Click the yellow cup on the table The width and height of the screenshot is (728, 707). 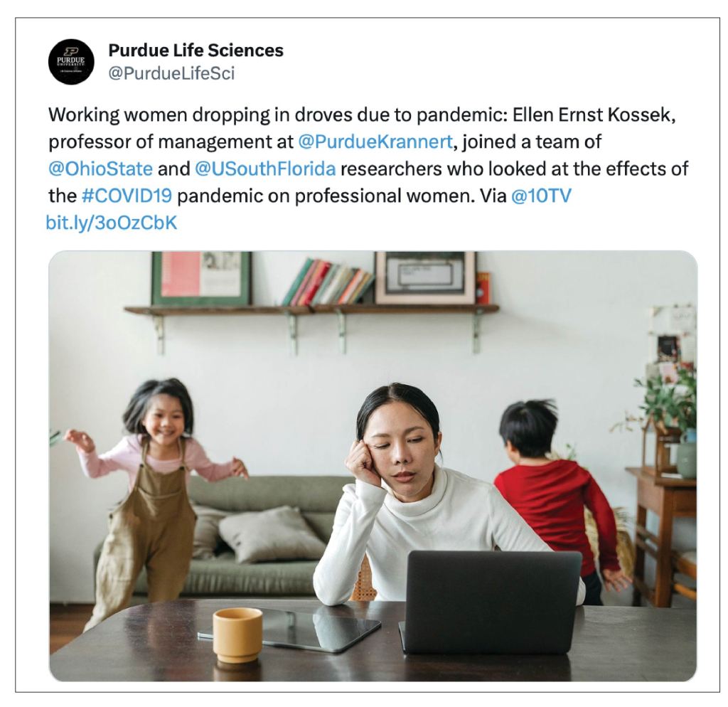[237, 635]
